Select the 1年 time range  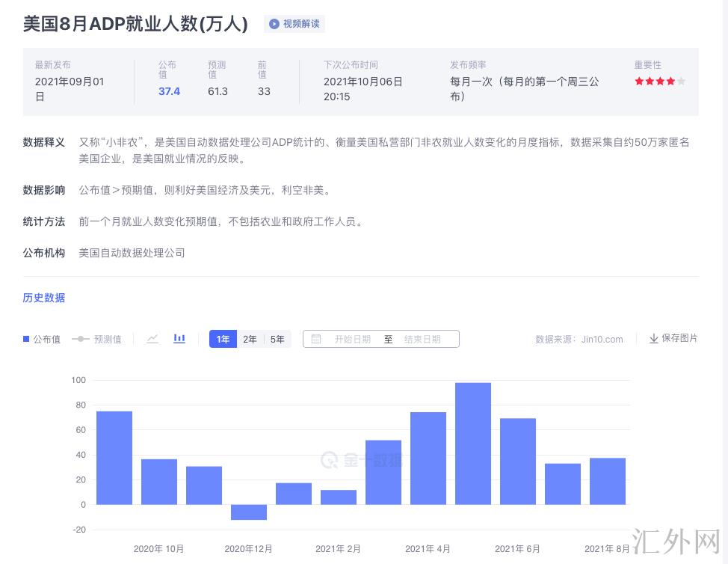click(x=223, y=339)
